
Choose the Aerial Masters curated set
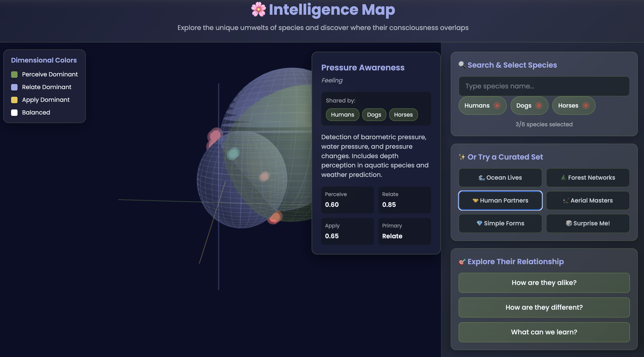tap(588, 200)
